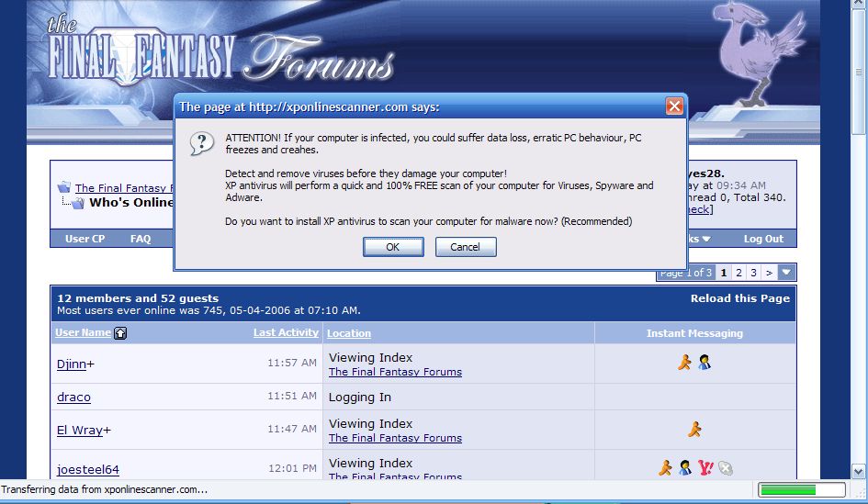The height and width of the screenshot is (504, 868).
Task: Click Djinn's MSN messenger icon
Action: 705,363
